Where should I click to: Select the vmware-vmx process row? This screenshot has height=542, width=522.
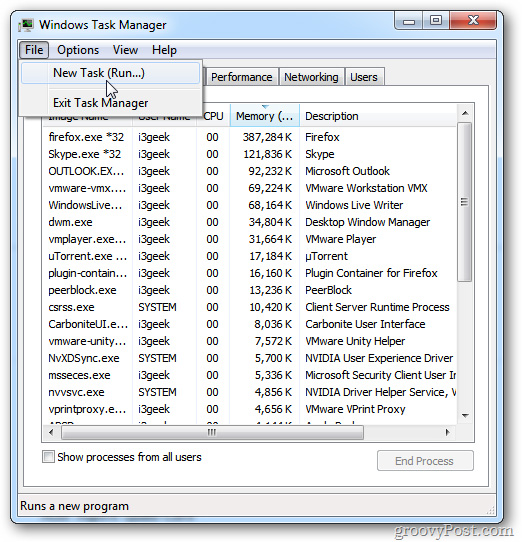point(250,188)
